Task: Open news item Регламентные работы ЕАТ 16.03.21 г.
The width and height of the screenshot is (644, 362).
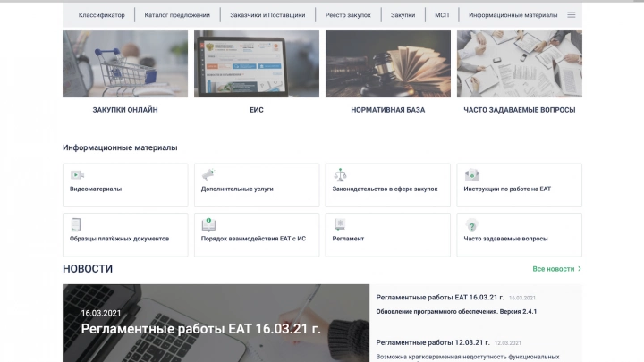Action: pyautogui.click(x=440, y=297)
